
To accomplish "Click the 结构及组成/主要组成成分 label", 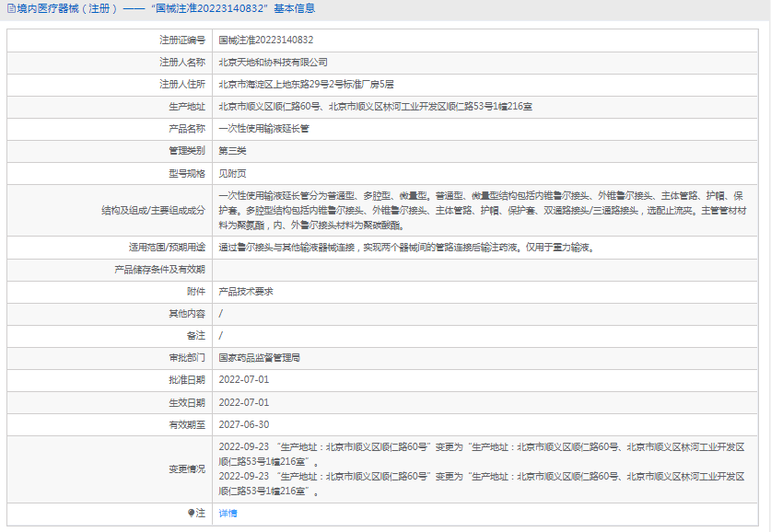I will coord(154,210).
